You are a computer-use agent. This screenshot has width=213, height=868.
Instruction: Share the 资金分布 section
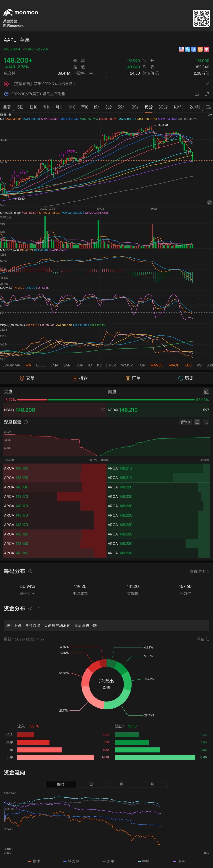click(x=37, y=609)
